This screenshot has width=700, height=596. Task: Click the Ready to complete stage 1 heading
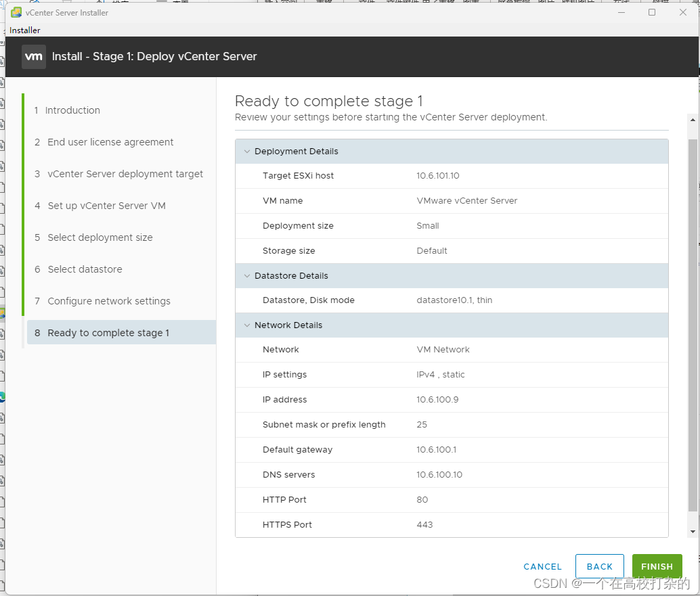[x=329, y=101]
